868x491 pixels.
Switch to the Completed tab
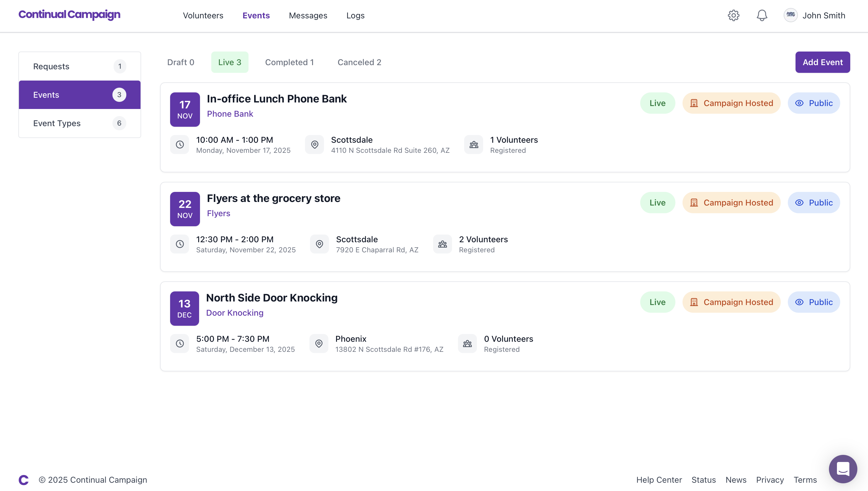[x=289, y=62]
